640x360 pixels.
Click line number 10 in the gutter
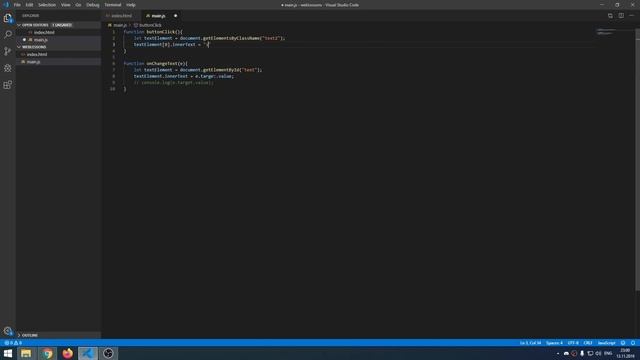113,89
